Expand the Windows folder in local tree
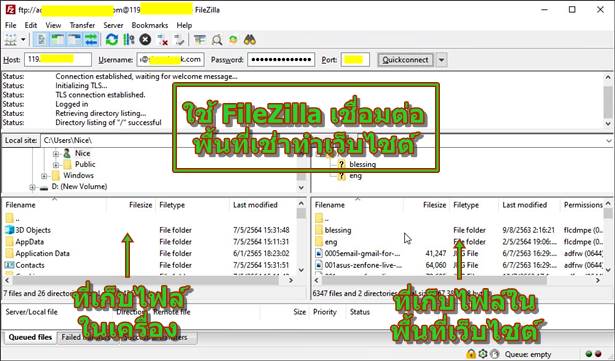615x361 pixels. click(44, 176)
